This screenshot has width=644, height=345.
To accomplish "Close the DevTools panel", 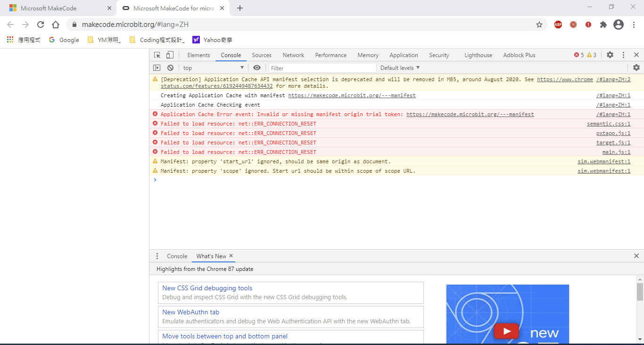I will 636,55.
